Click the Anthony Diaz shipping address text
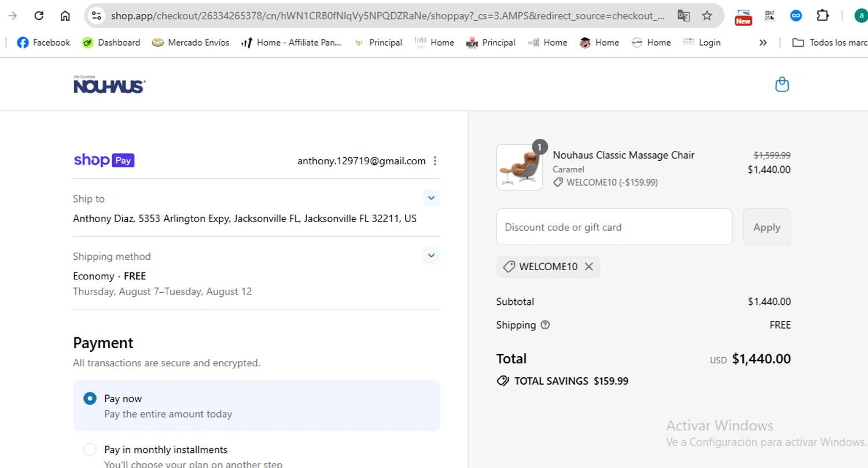 245,219
